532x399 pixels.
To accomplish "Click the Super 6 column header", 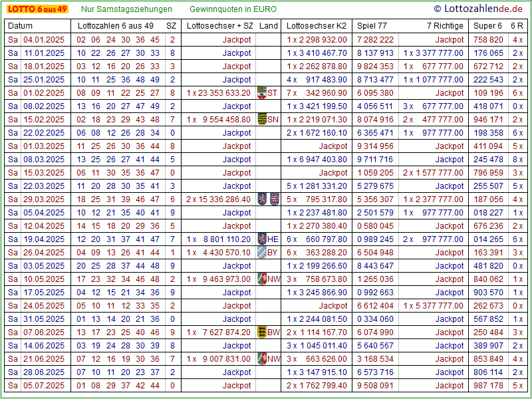I will pyautogui.click(x=487, y=26).
